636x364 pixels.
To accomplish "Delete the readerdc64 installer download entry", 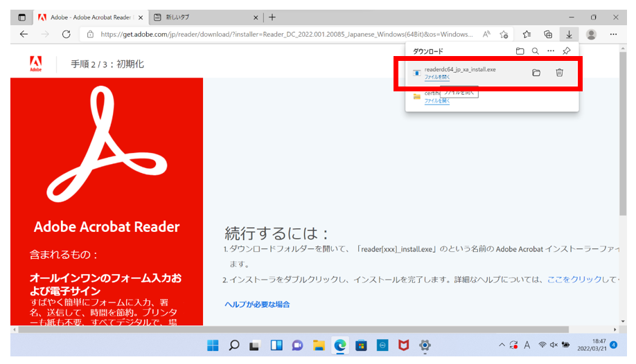I will click(x=559, y=73).
